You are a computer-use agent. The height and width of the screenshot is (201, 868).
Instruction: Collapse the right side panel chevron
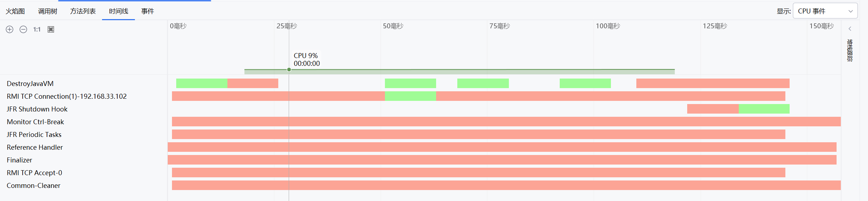pyautogui.click(x=850, y=29)
